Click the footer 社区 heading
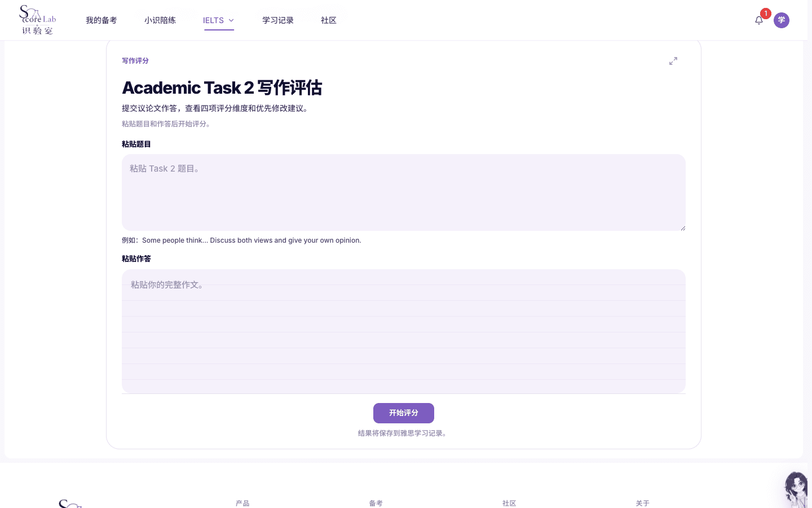812x508 pixels. 509,503
